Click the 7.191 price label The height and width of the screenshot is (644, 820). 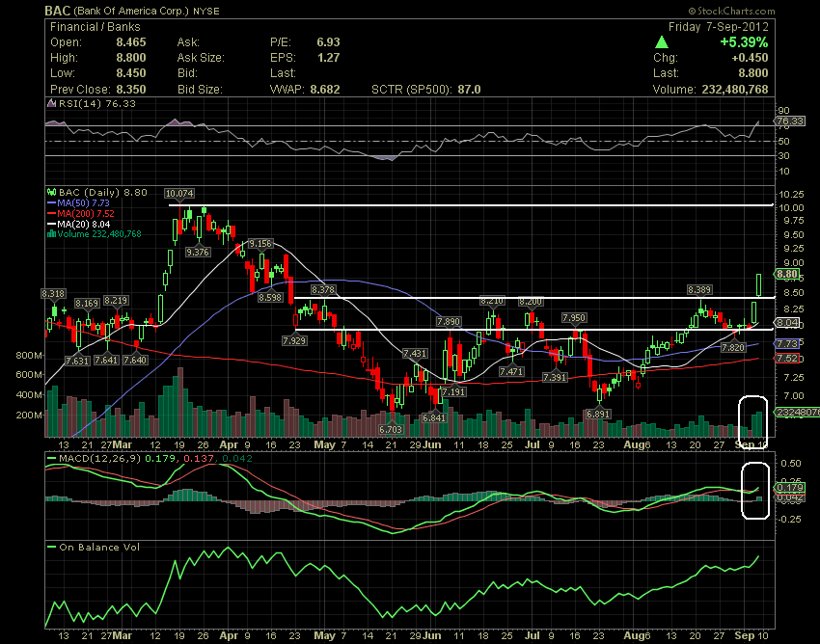click(x=453, y=391)
